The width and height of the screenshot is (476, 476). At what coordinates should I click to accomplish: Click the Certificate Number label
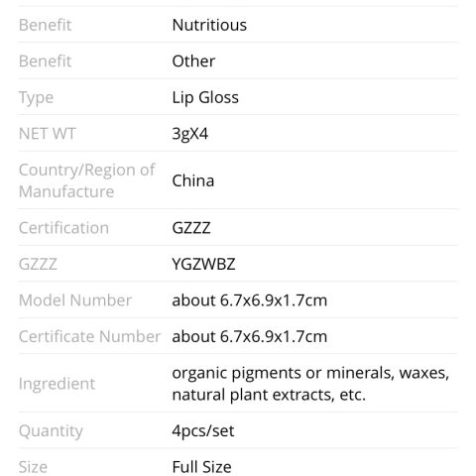coord(89,336)
